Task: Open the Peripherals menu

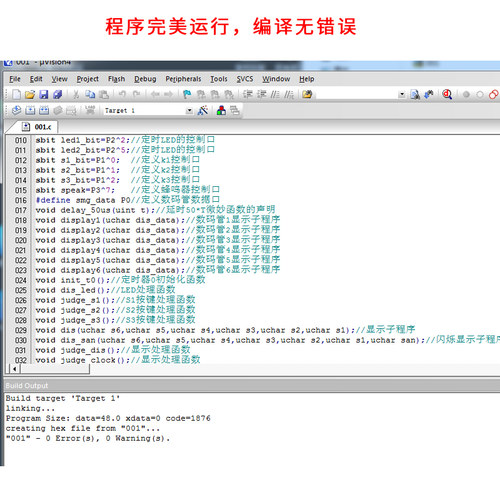Action: (183, 79)
